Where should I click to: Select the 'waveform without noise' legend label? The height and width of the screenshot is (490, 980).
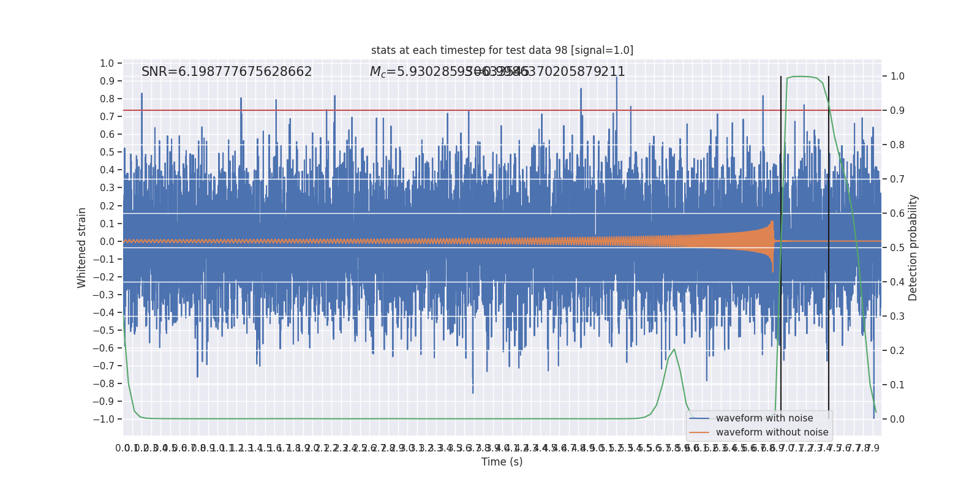[772, 432]
